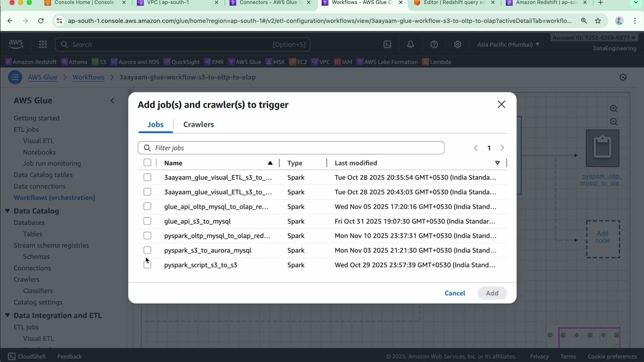Open Data Catalog tables in sidebar
Image resolution: width=644 pixels, height=362 pixels.
43,175
